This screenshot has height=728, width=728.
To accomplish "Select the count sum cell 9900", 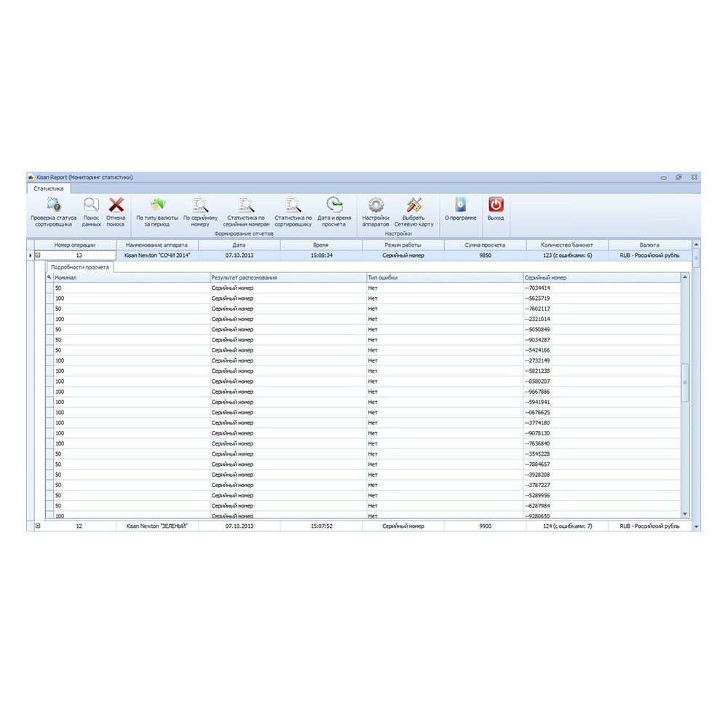I will coord(485,526).
